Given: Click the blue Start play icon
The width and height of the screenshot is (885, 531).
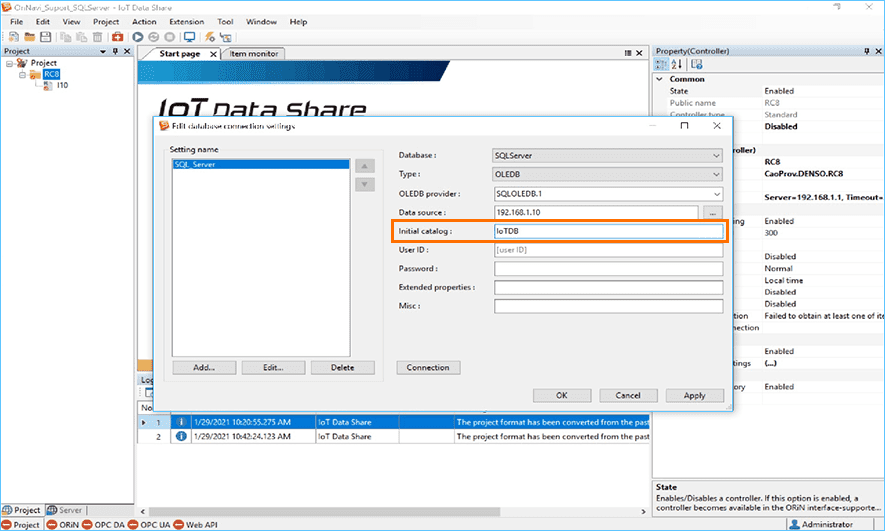Looking at the screenshot, I should point(138,37).
